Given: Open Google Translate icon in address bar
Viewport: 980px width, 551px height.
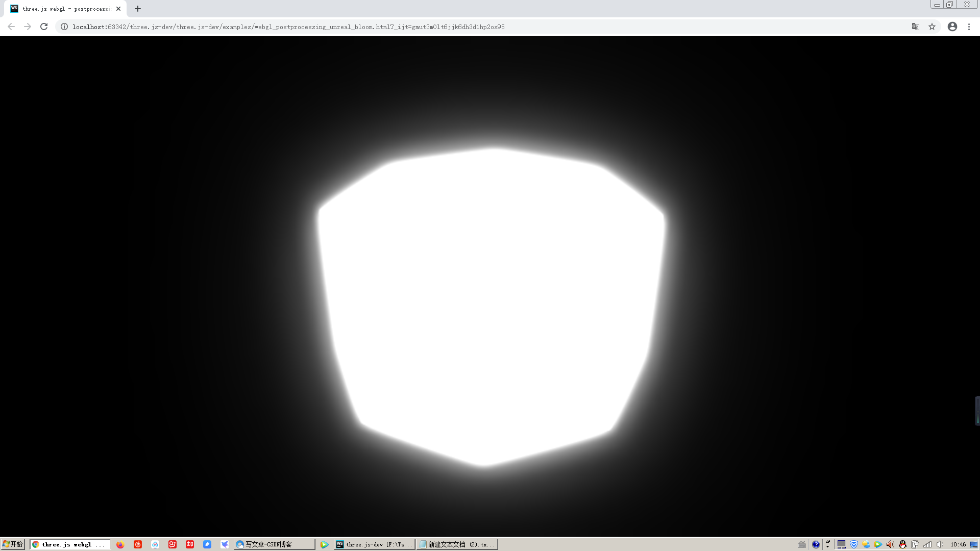Looking at the screenshot, I should point(915,27).
